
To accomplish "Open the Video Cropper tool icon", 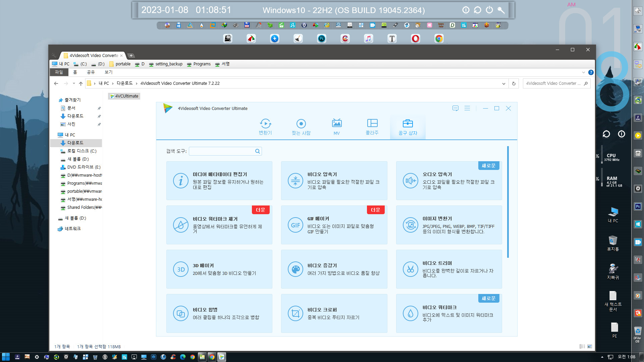I will coord(296,313).
